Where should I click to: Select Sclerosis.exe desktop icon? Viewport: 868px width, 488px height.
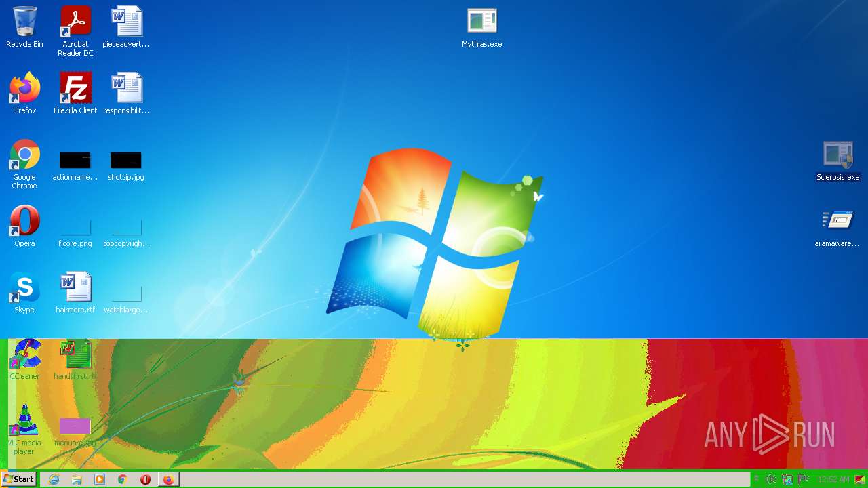(x=838, y=161)
